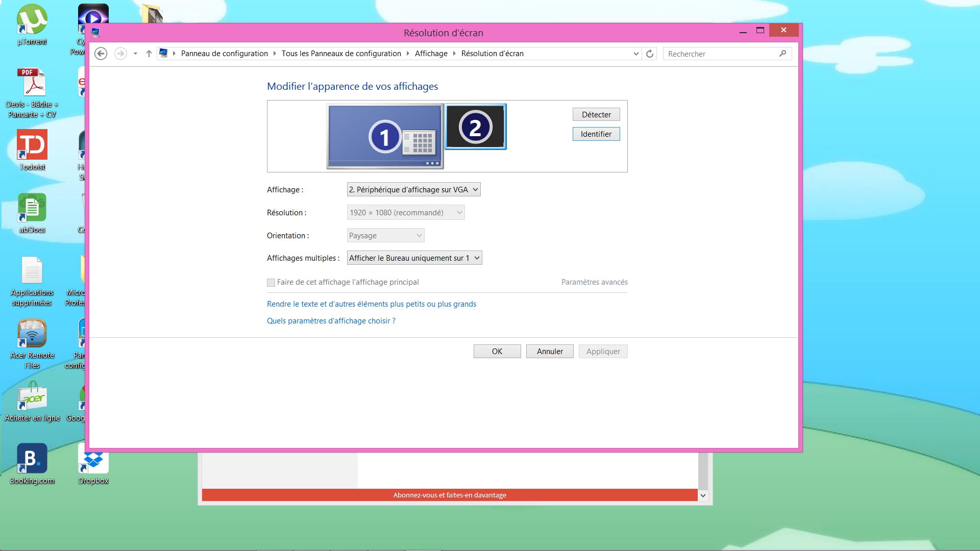The width and height of the screenshot is (980, 551).
Task: Check 'Faire de cet affichage l'affichage principal'
Action: [x=271, y=283]
